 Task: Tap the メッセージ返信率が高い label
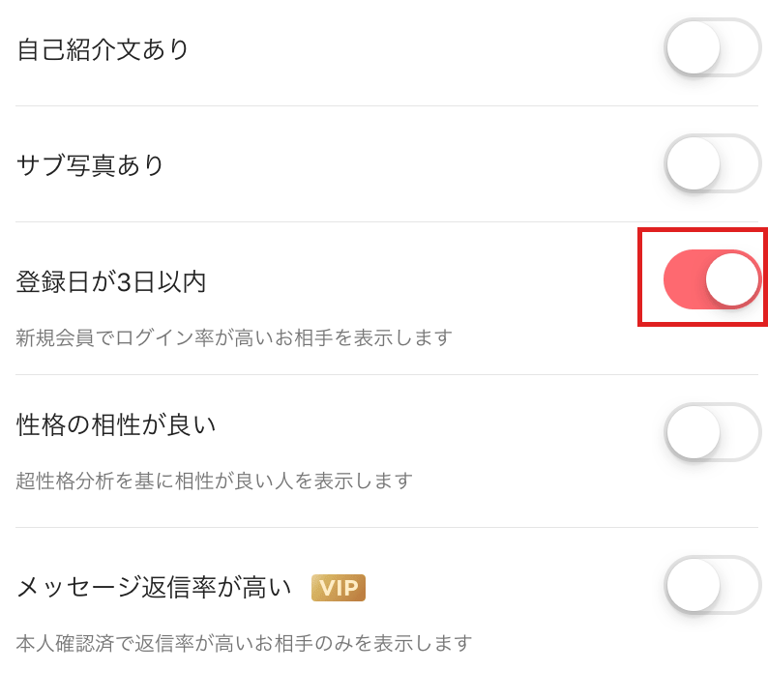pyautogui.click(x=155, y=587)
